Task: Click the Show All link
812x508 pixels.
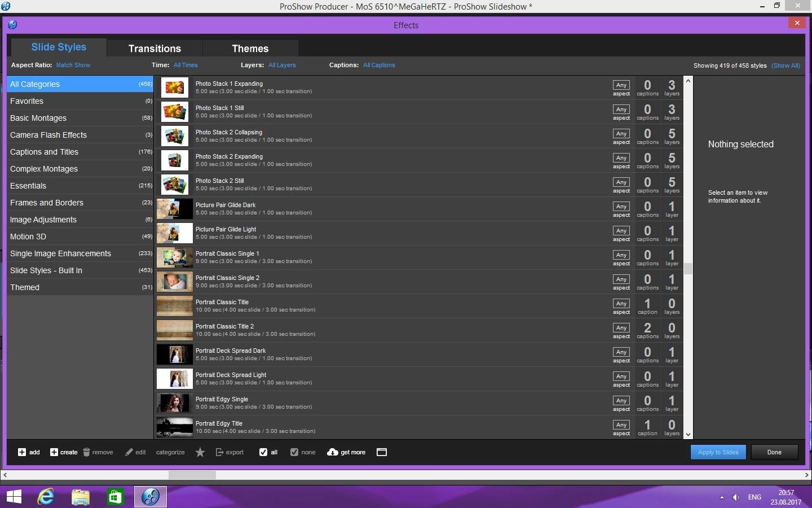Action: (x=785, y=65)
